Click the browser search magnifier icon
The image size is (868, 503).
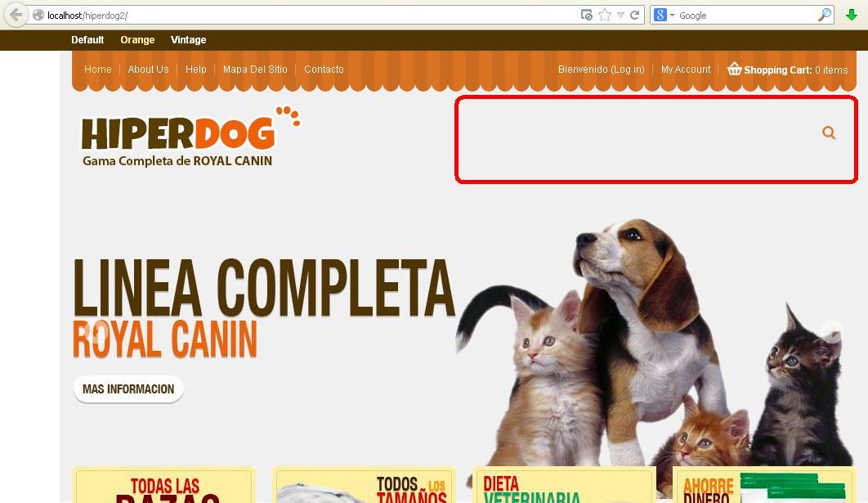point(824,15)
